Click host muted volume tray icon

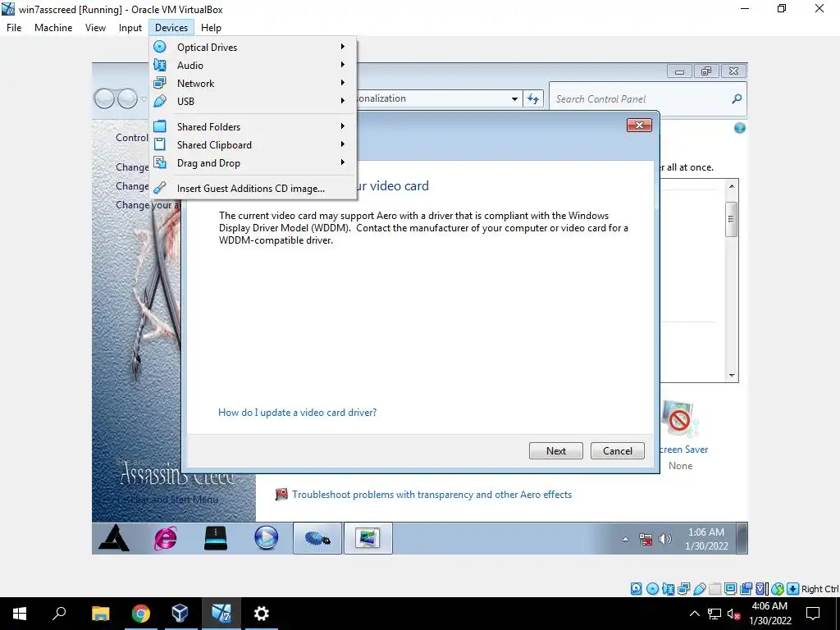click(734, 614)
